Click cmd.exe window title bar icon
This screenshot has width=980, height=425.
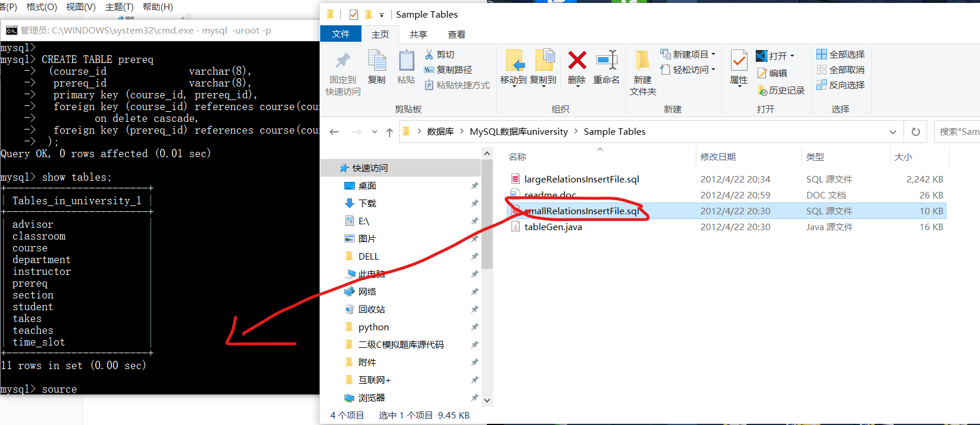12,31
